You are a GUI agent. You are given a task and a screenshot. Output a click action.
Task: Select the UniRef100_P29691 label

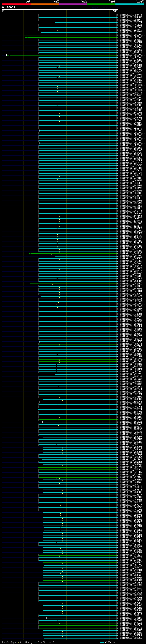131,397
